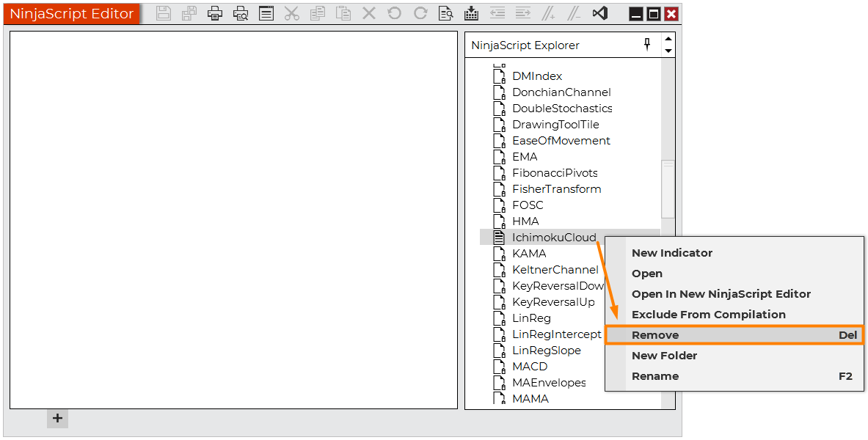Open Print Preview from the toolbar
This screenshot has height=440, width=868.
click(x=241, y=13)
